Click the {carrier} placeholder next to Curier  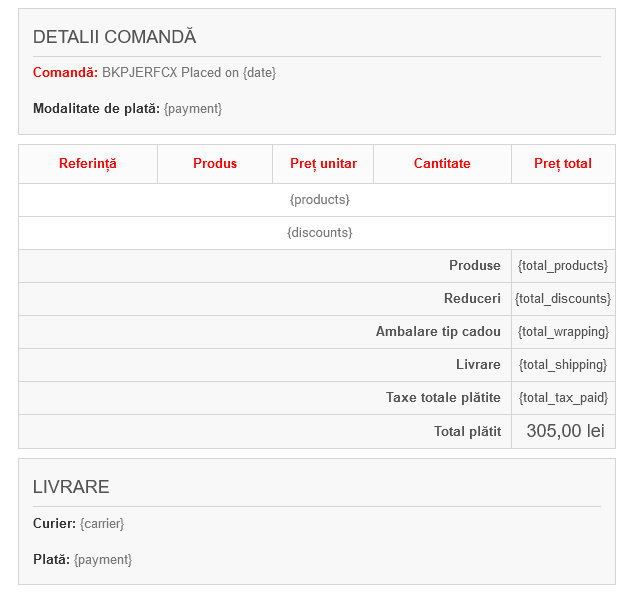click(102, 523)
